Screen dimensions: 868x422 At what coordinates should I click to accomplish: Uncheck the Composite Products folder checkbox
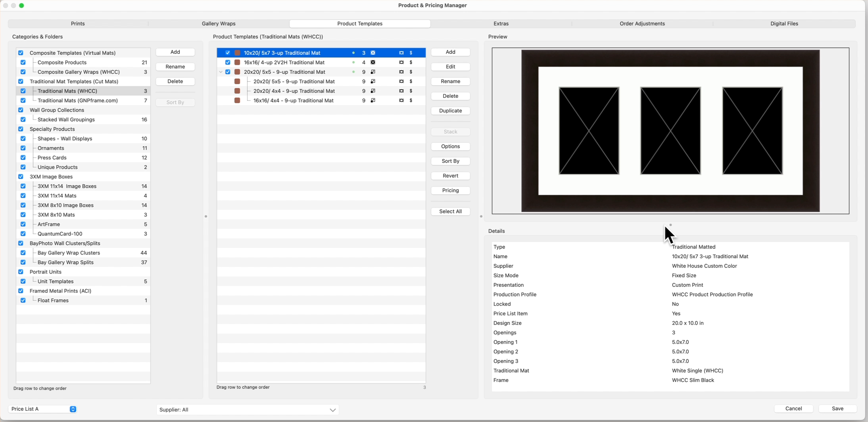23,62
